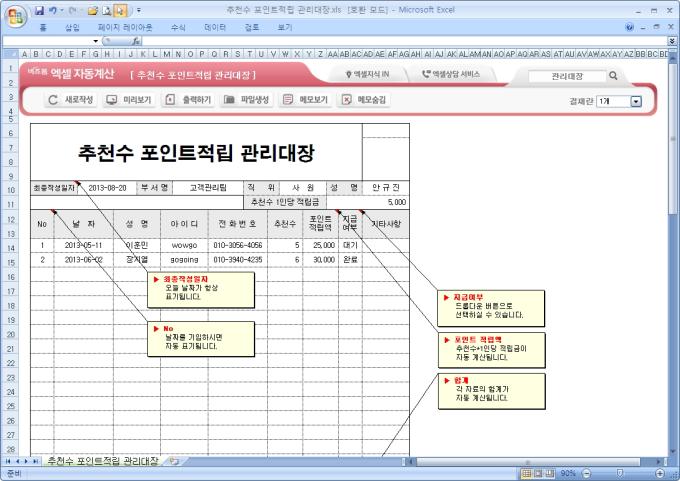Viewport: 680px width, 481px height.
Task: Open the 보기 ribbon tab
Action: point(284,27)
